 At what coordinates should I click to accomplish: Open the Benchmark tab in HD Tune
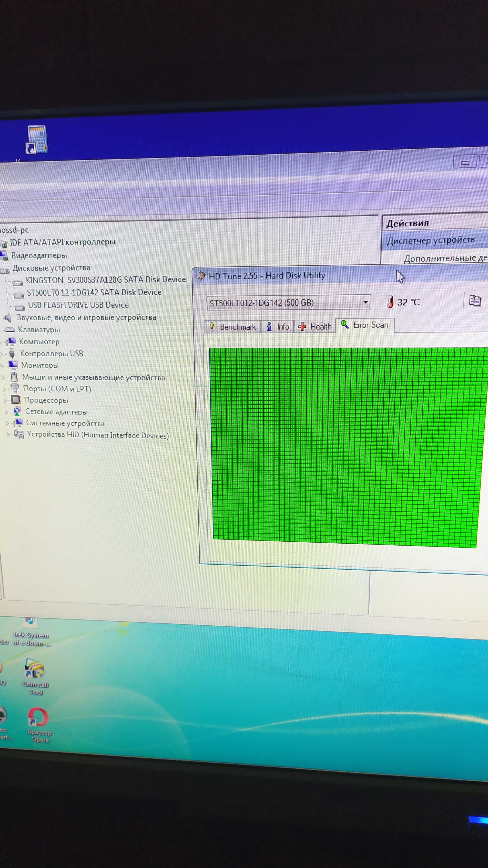[232, 327]
